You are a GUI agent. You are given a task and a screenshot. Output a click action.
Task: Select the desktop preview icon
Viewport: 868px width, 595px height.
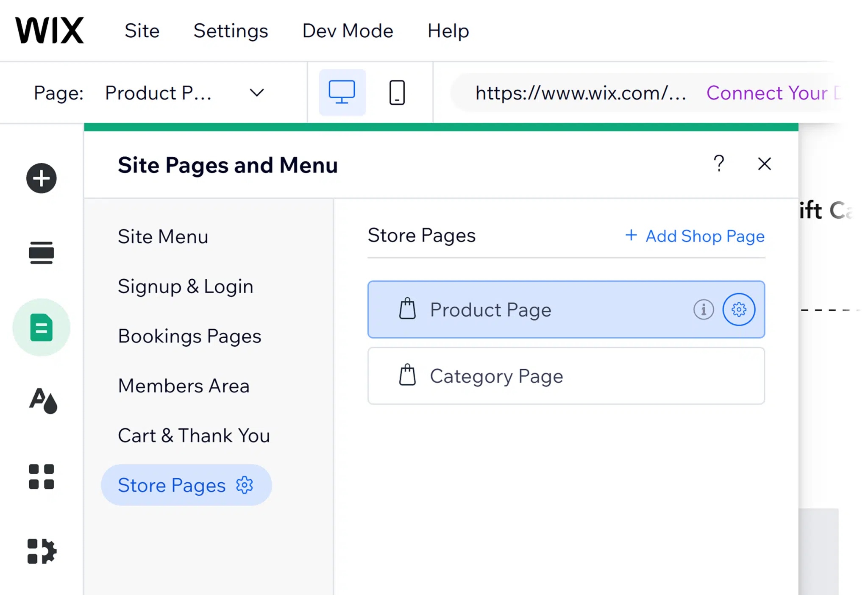pyautogui.click(x=342, y=92)
